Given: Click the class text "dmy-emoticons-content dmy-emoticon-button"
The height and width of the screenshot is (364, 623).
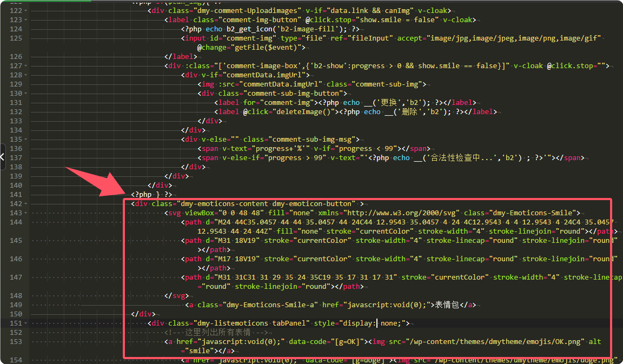Looking at the screenshot, I should pyautogui.click(x=266, y=204).
